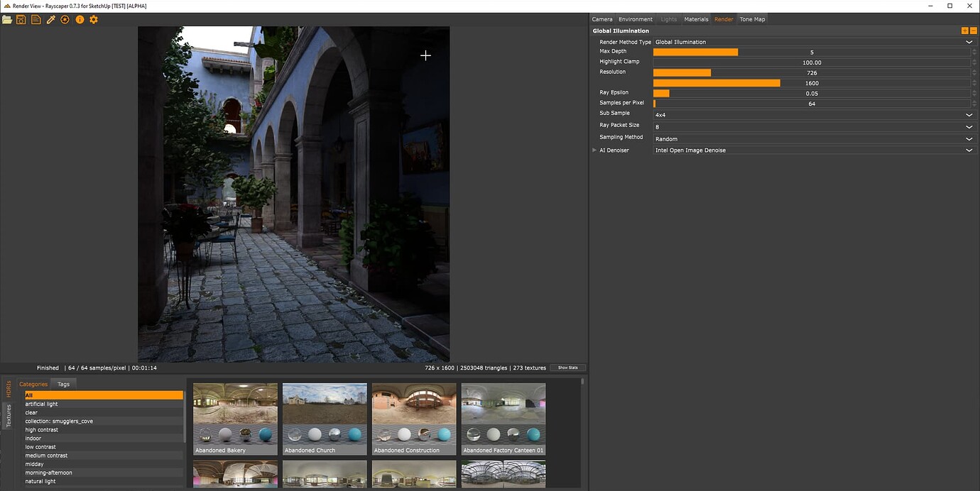Click the Show Stats button

click(x=567, y=368)
